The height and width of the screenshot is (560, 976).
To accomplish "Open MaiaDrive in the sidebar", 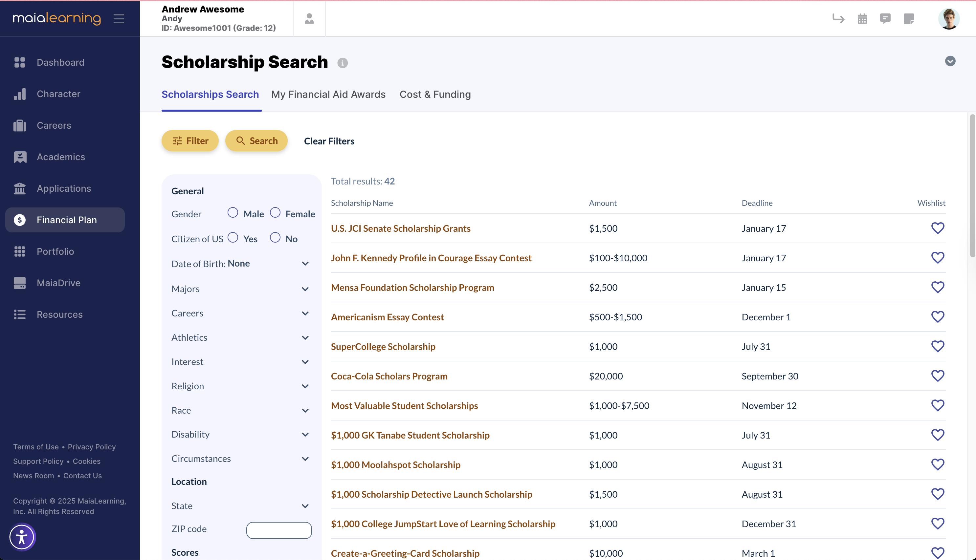I will pos(65,283).
